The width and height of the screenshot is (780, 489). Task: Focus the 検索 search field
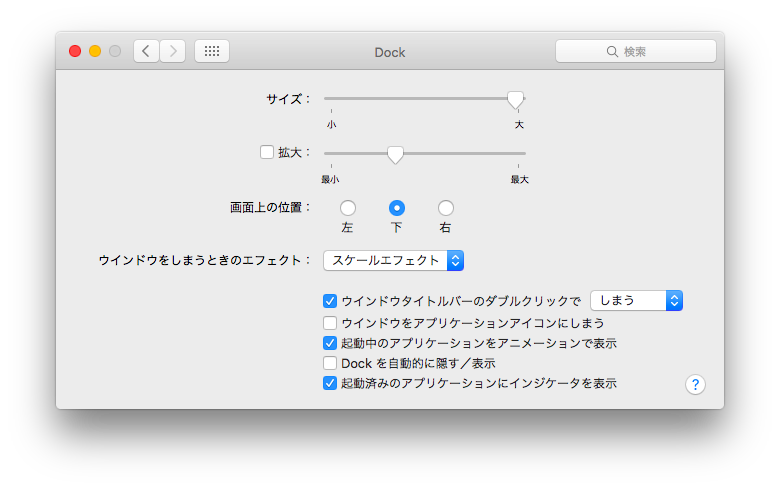click(636, 51)
